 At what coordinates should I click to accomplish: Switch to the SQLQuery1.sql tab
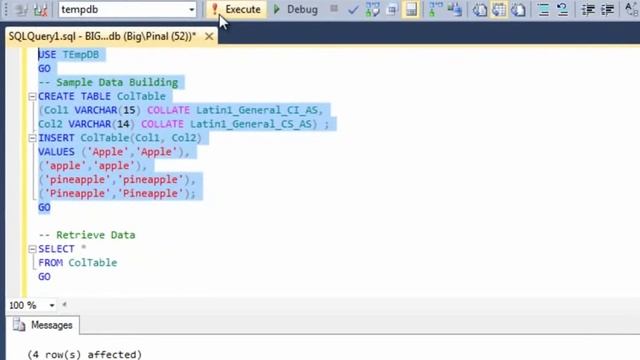tap(102, 36)
